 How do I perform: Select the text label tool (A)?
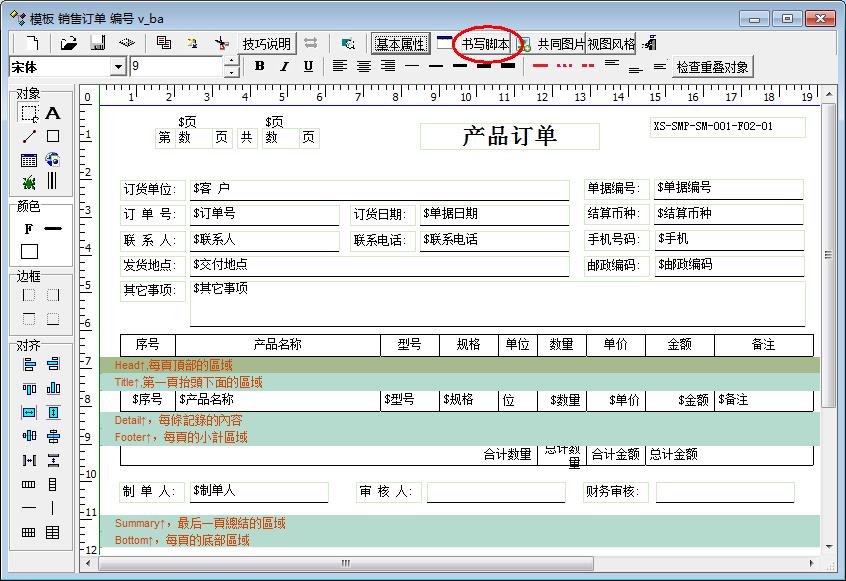[x=53, y=113]
